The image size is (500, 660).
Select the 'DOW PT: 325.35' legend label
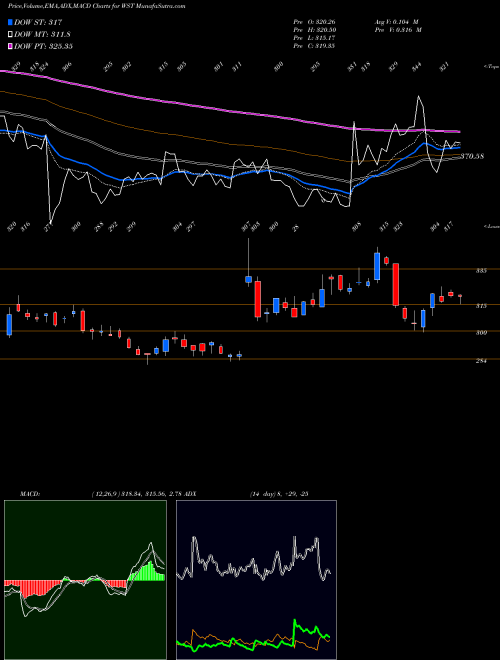(x=43, y=46)
